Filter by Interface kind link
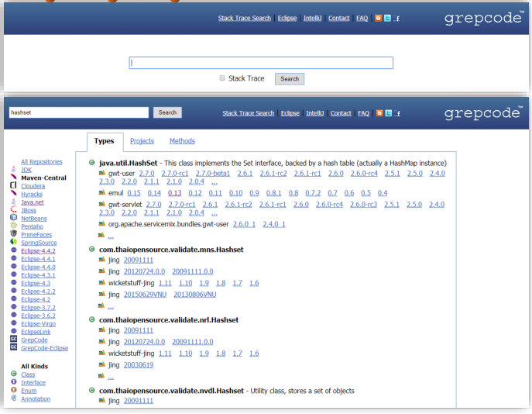Image resolution: width=532 pixels, height=414 pixels. coord(33,383)
